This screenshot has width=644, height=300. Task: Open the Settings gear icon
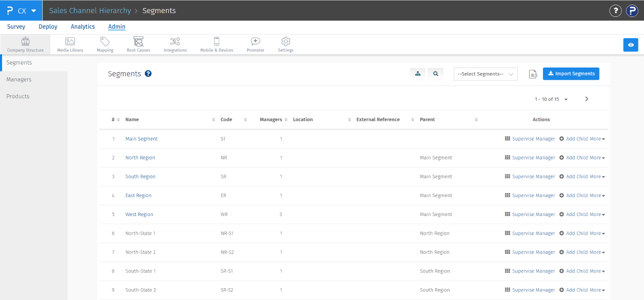coord(286,42)
